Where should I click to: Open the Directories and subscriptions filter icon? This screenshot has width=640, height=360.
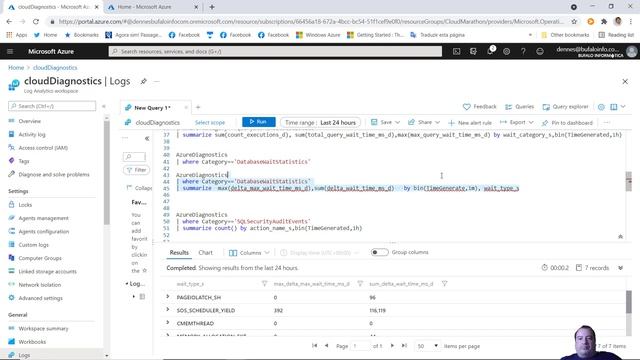point(473,51)
